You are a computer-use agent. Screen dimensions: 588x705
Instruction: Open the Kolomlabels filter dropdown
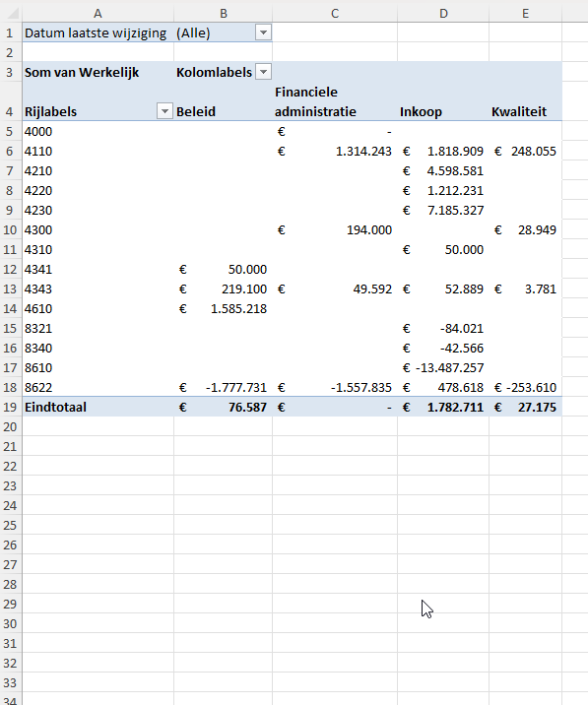[263, 72]
